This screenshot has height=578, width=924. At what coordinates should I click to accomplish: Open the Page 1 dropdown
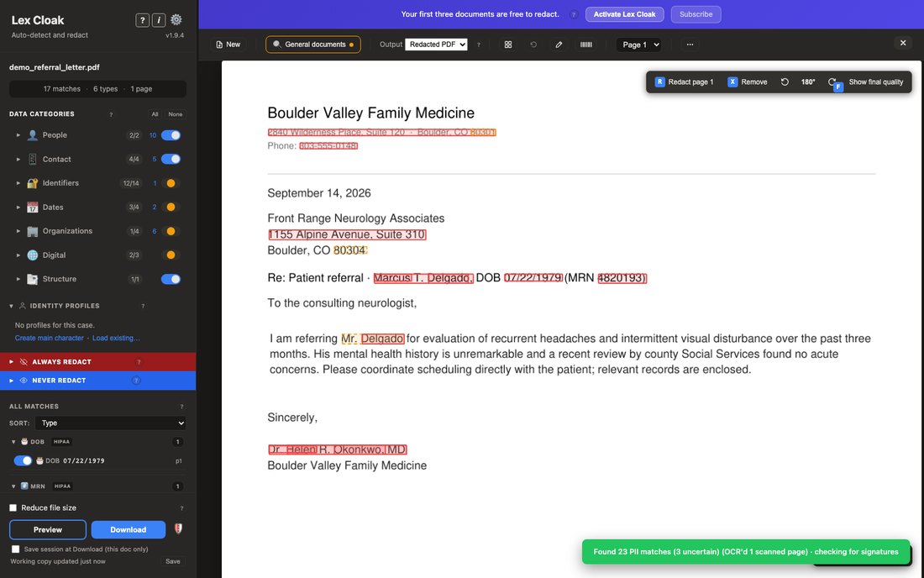point(638,45)
